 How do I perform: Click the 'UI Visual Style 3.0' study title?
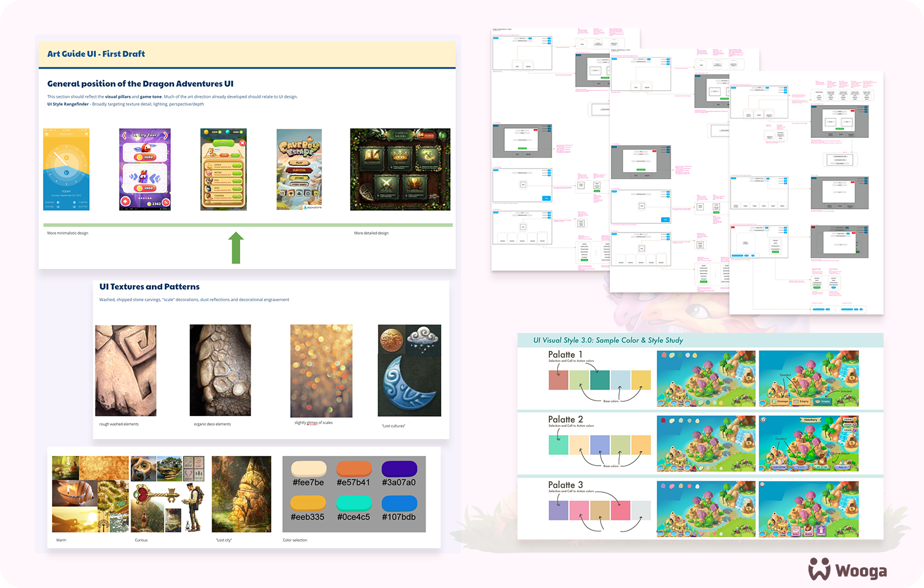click(x=608, y=340)
